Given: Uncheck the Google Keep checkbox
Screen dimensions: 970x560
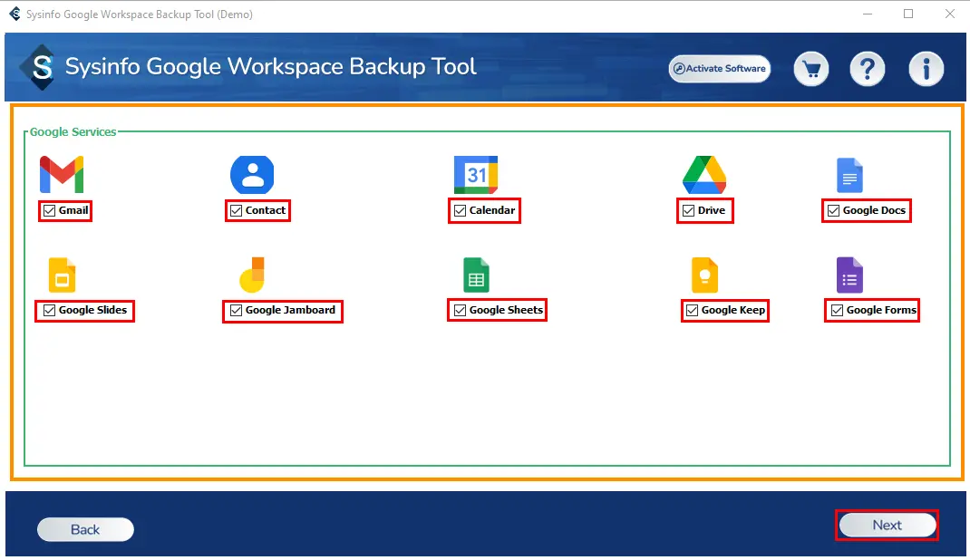Looking at the screenshot, I should tap(693, 310).
